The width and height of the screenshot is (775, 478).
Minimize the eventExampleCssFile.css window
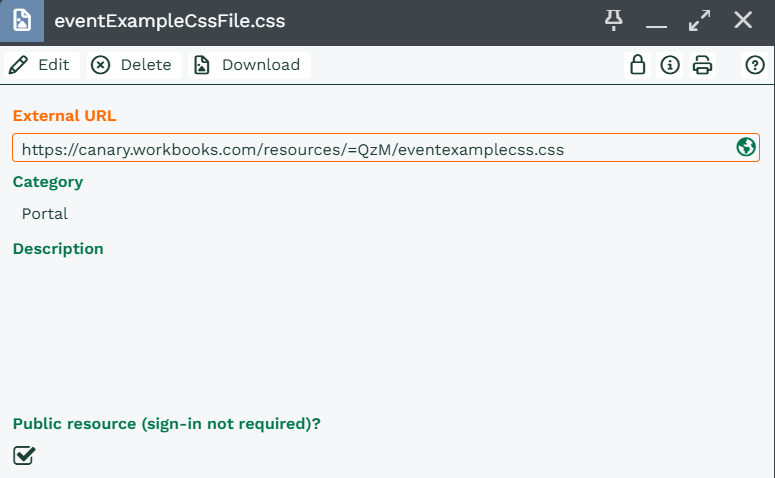[656, 20]
